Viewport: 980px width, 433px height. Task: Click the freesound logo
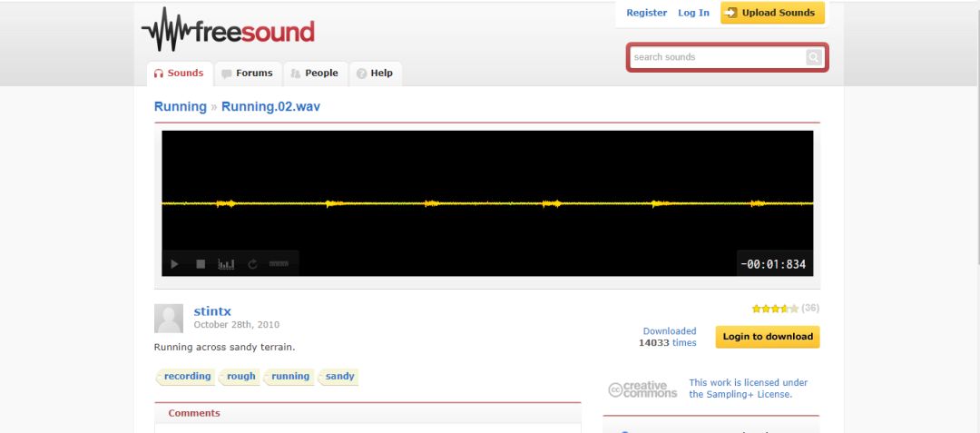(x=228, y=29)
